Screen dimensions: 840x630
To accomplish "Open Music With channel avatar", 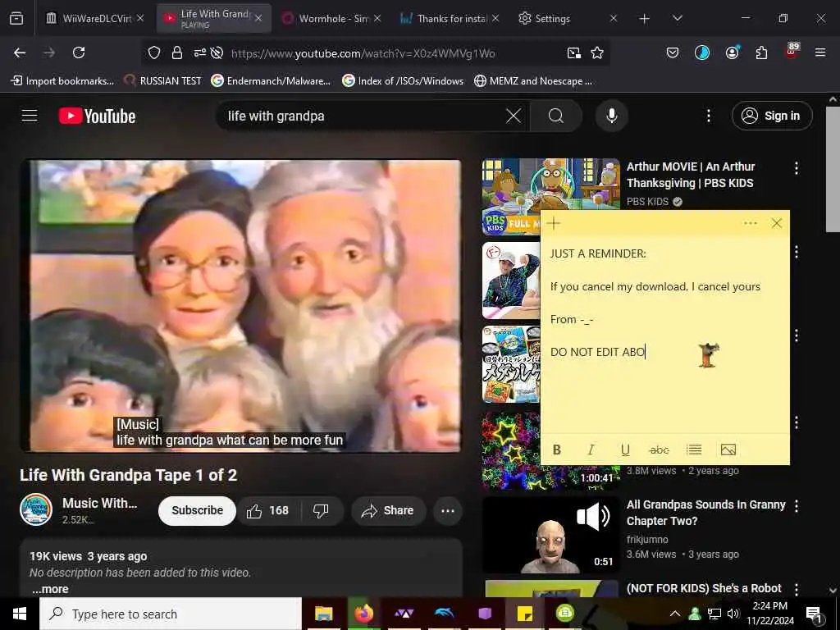I will tap(36, 509).
